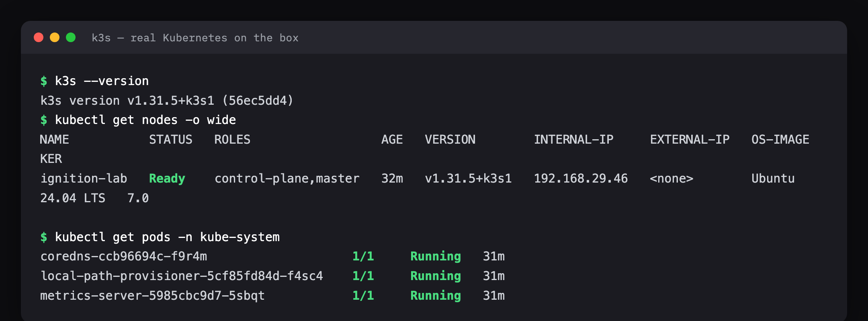Screen dimensions: 868x321
Task: Click the node age '32m'
Action: pyautogui.click(x=392, y=179)
